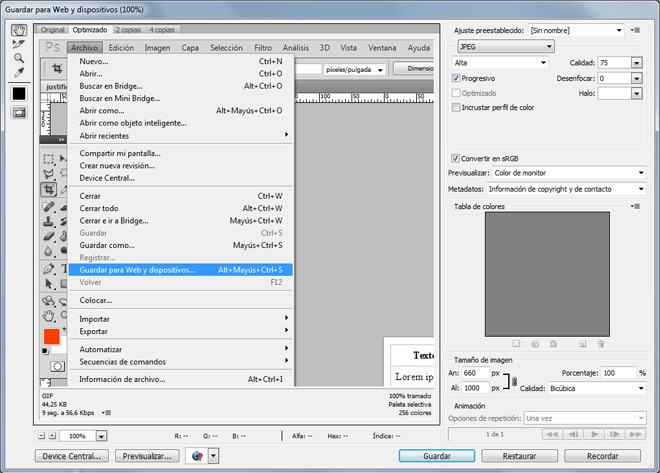Toggle slices visibility button
This screenshot has height=473, width=660.
click(x=19, y=112)
